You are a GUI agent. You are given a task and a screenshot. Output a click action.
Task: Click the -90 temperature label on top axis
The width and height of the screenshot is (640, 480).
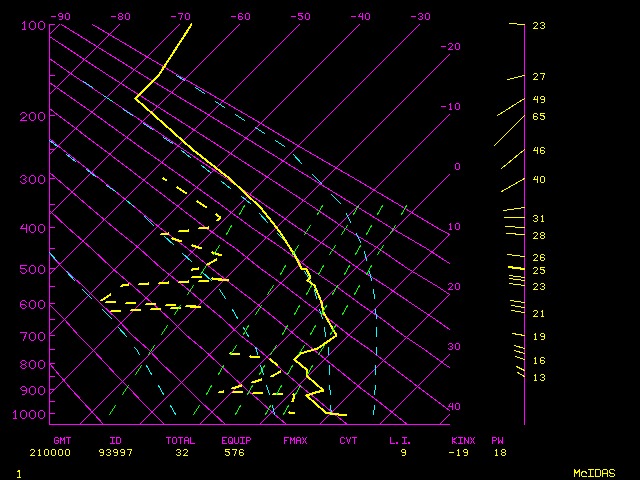click(x=60, y=16)
